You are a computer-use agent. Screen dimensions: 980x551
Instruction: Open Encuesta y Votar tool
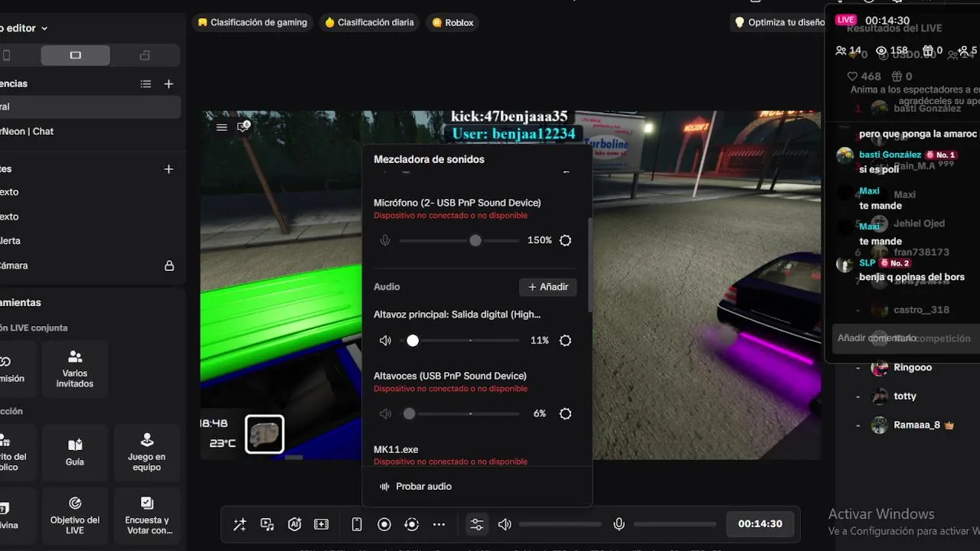[147, 516]
